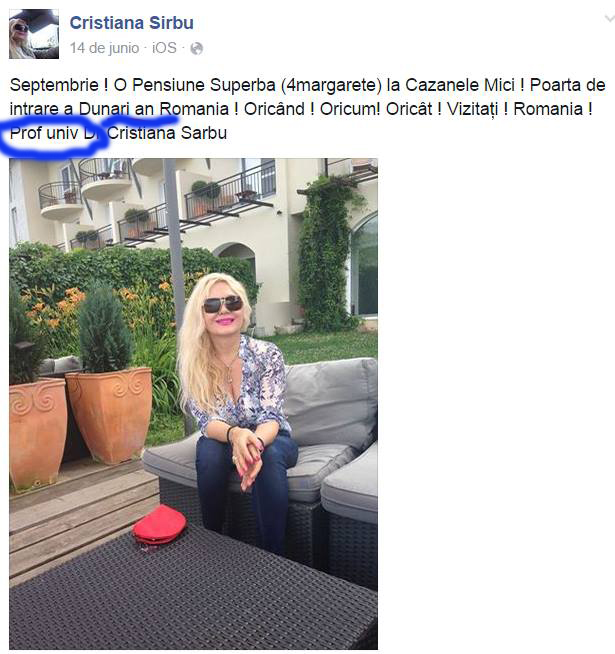This screenshot has height=654, width=615.
Task: Click the "14 de junio" timestamp link
Action: click(x=104, y=48)
